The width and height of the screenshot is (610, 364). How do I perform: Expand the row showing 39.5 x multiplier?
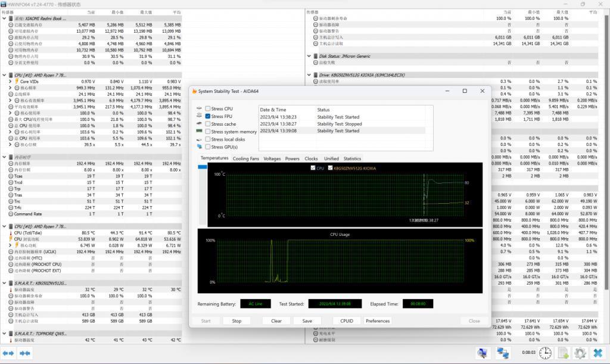(x=10, y=144)
